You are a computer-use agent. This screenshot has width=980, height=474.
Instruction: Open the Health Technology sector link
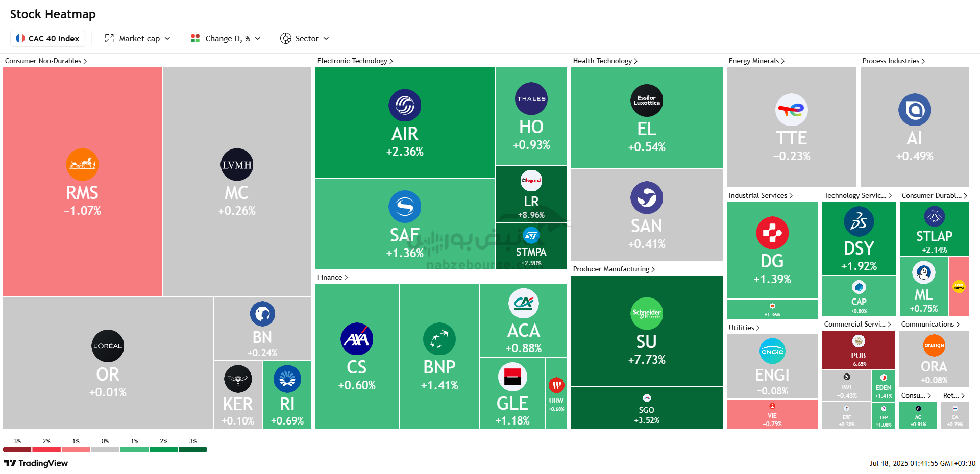click(605, 61)
